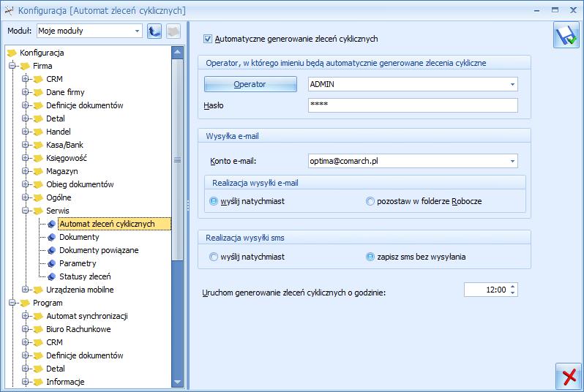Select sms option wyślij natychmiast
584x392 pixels.
[214, 257]
